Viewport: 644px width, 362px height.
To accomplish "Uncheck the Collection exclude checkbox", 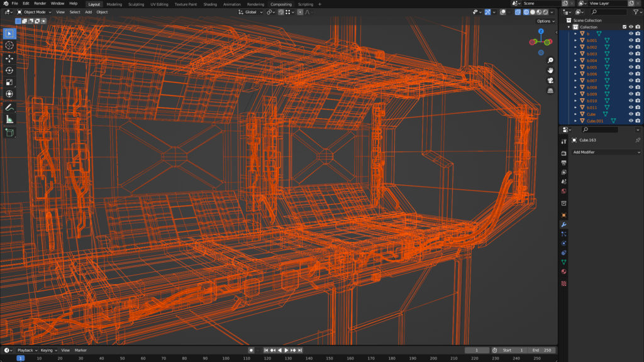I will click(625, 27).
